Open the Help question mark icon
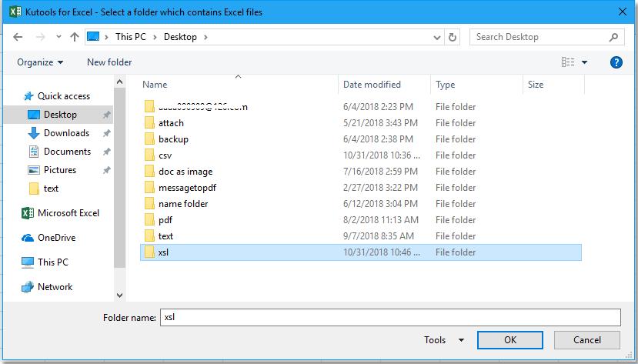 tap(616, 62)
